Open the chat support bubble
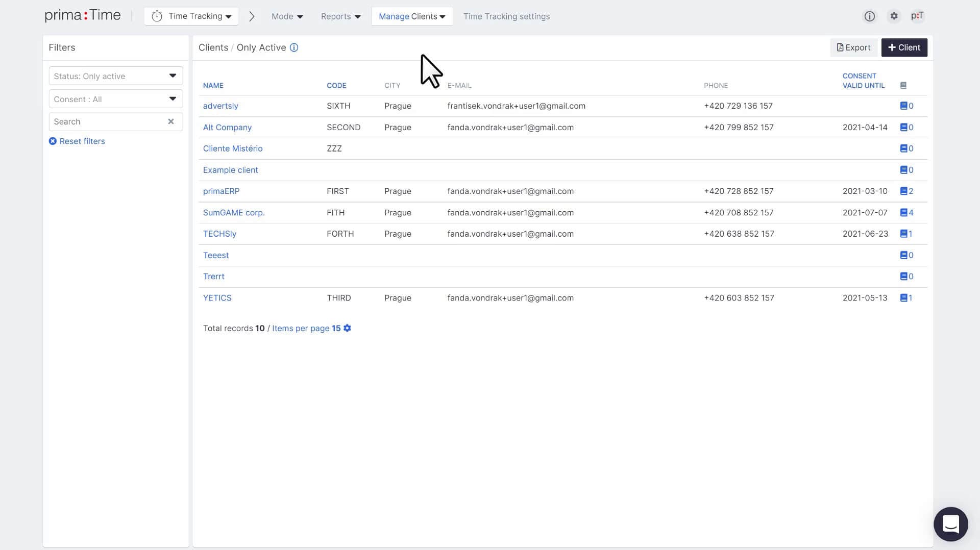980x550 pixels. point(950,524)
